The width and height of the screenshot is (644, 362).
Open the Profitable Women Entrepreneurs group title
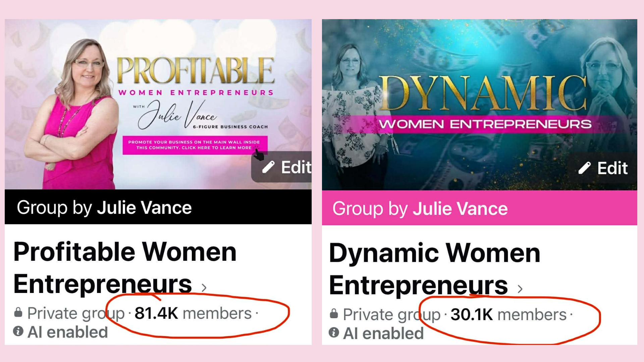125,267
